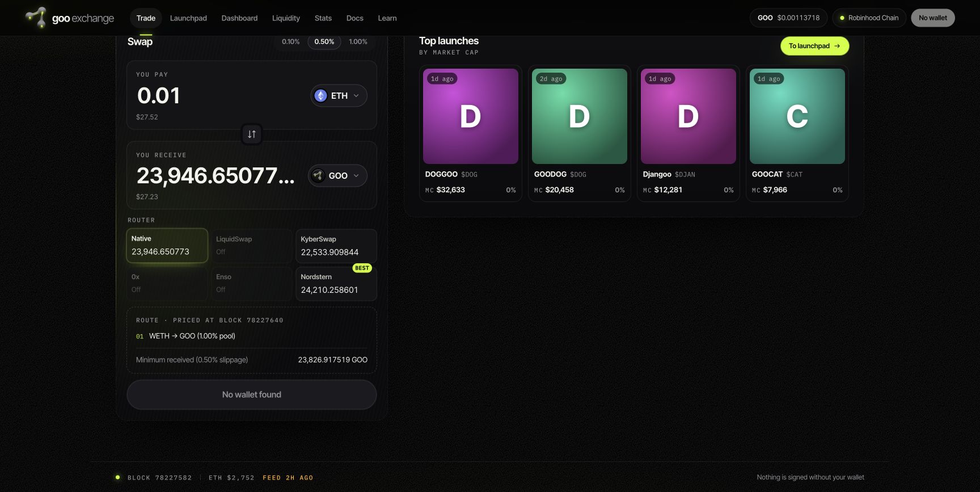Viewport: 980px width, 492px height.
Task: Open the Dashboard tab
Action: (x=239, y=18)
